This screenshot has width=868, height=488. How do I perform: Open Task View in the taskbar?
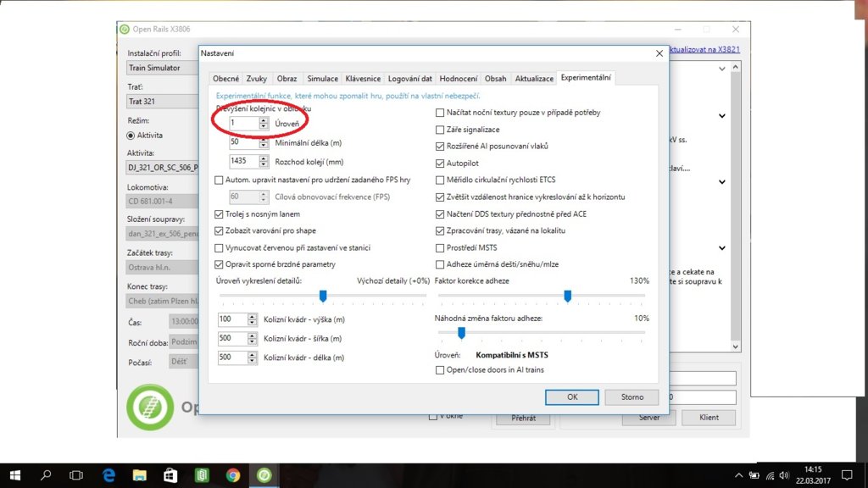76,475
